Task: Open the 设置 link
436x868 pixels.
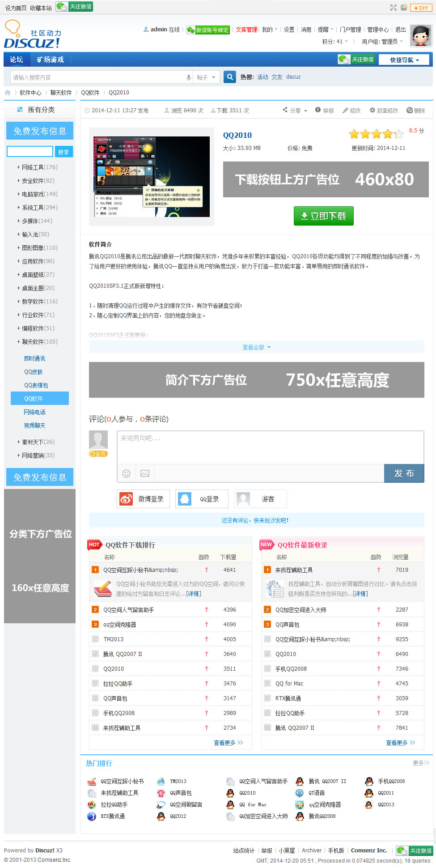Action: click(289, 30)
